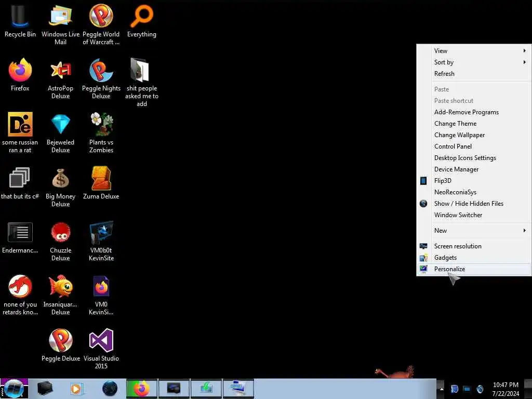The height and width of the screenshot is (399, 532).
Task: Open Desktop Icons Settings entry
Action: click(480, 158)
